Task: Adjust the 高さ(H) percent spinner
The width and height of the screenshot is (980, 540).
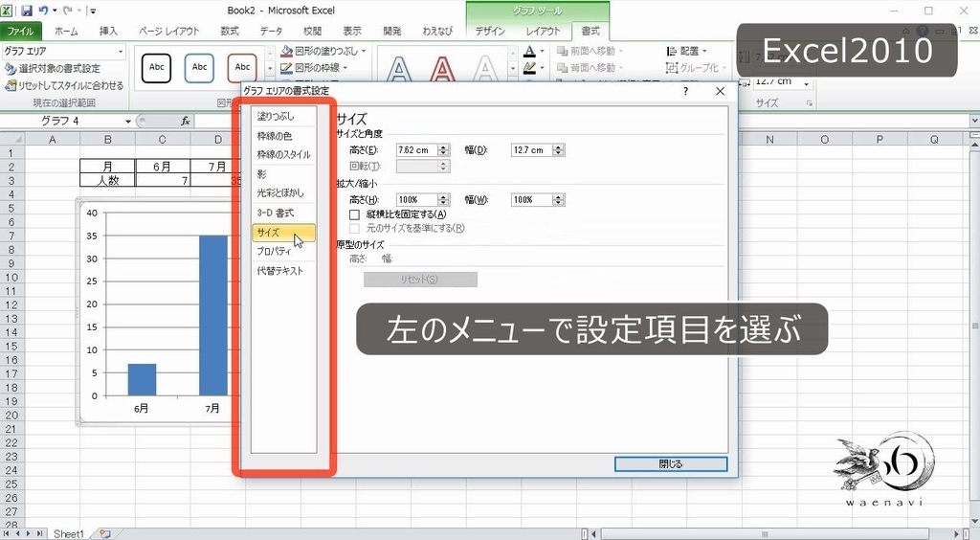Action: 444,200
